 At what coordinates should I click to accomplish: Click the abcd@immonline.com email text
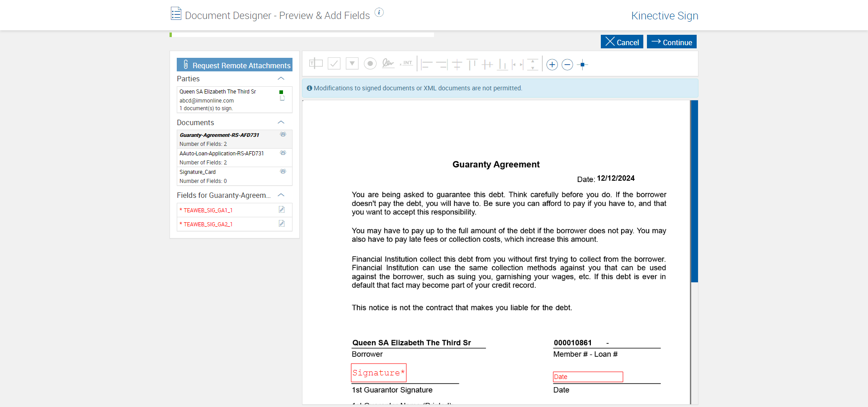(207, 101)
